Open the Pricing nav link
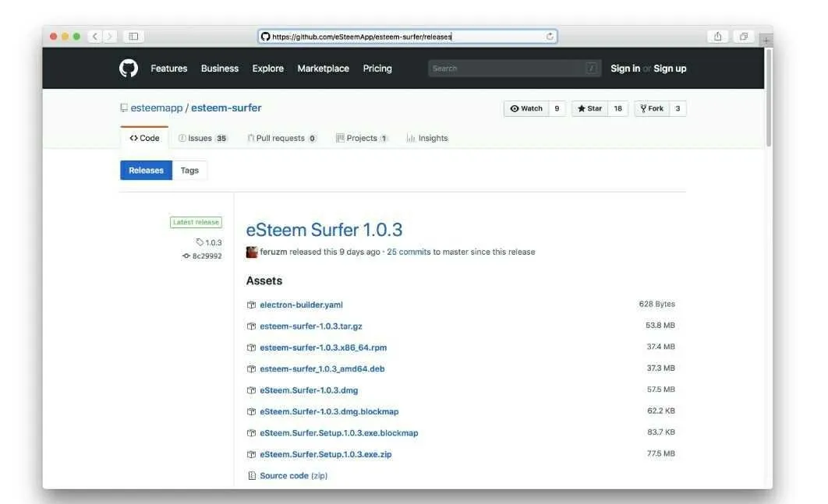Screen dimensions: 828x504 pos(377,69)
